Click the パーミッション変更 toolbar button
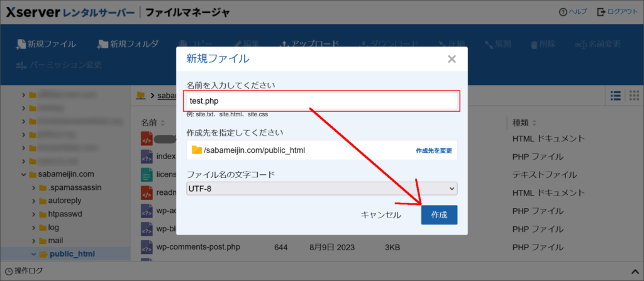644x281 pixels. click(x=58, y=65)
